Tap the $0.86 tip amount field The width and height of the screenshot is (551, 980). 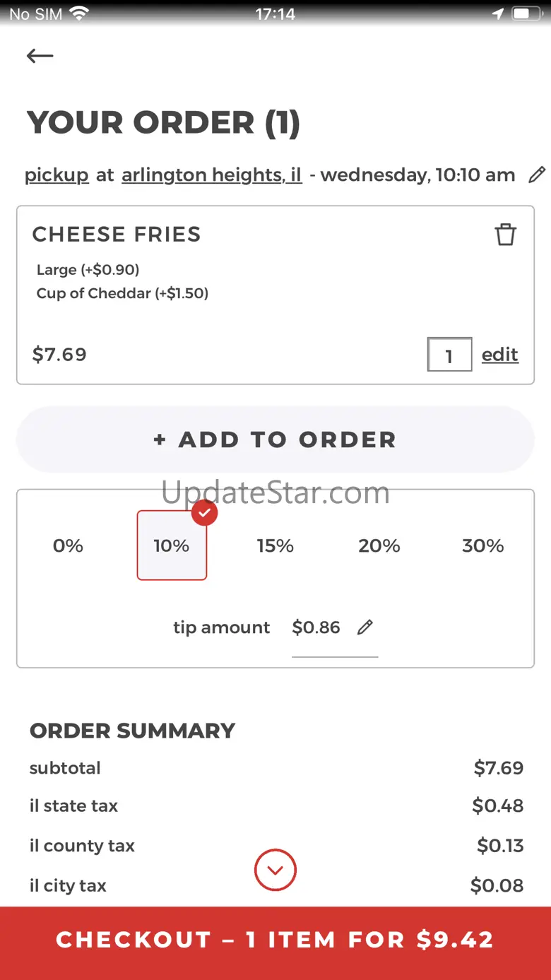(316, 627)
